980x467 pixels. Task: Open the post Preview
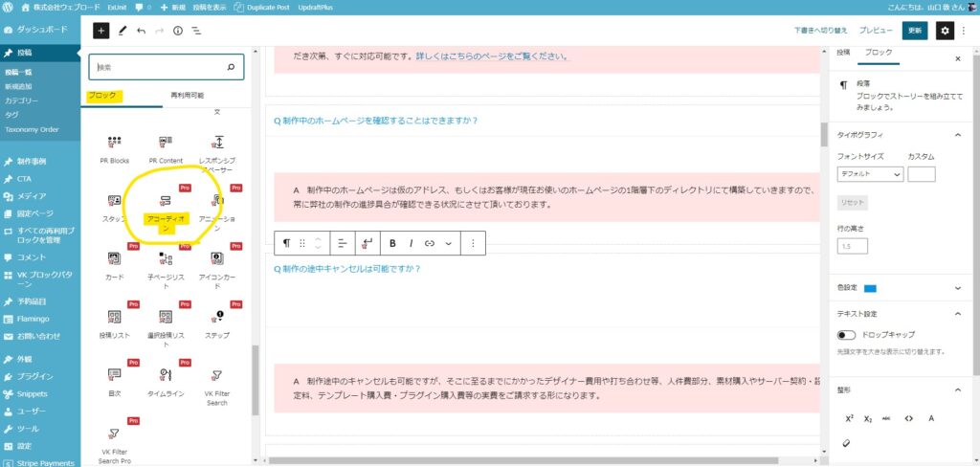click(x=875, y=31)
